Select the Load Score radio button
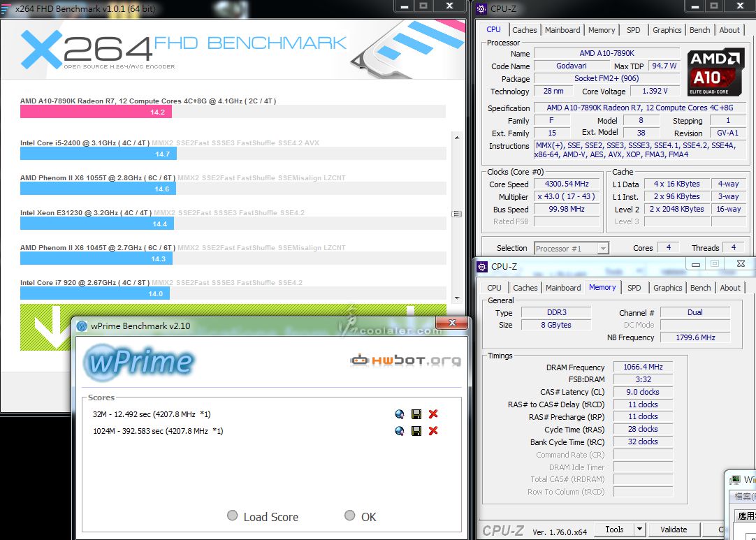756x540 pixels. click(233, 516)
